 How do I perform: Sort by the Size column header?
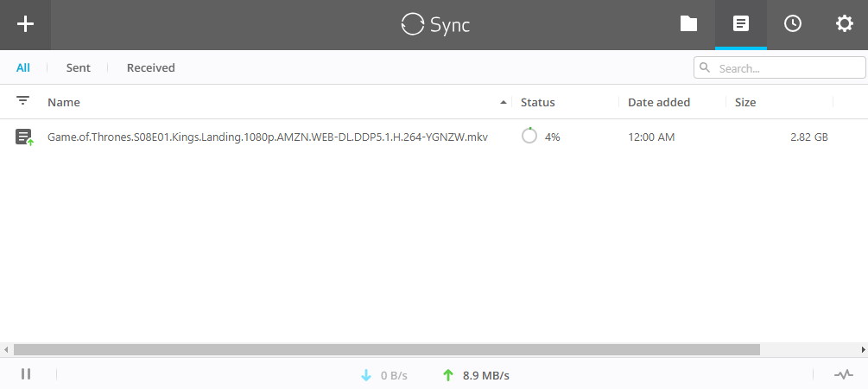[x=745, y=102]
